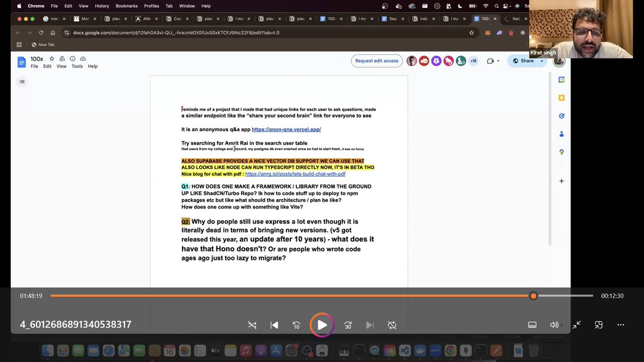Expand the Share dropdown arrow

(542, 61)
